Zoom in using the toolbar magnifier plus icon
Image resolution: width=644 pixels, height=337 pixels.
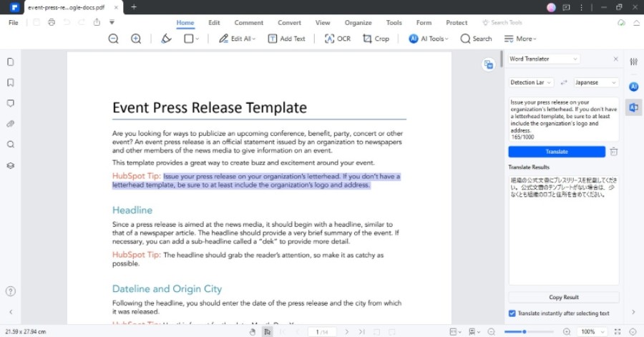[x=136, y=39]
